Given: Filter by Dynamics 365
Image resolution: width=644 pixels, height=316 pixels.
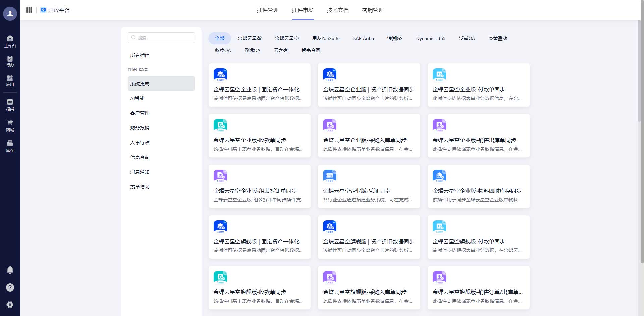Looking at the screenshot, I should pyautogui.click(x=431, y=38).
